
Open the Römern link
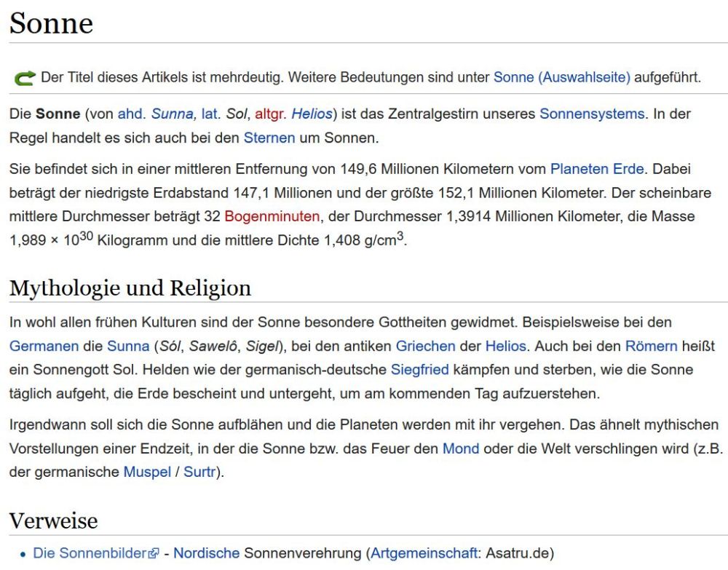pos(652,347)
